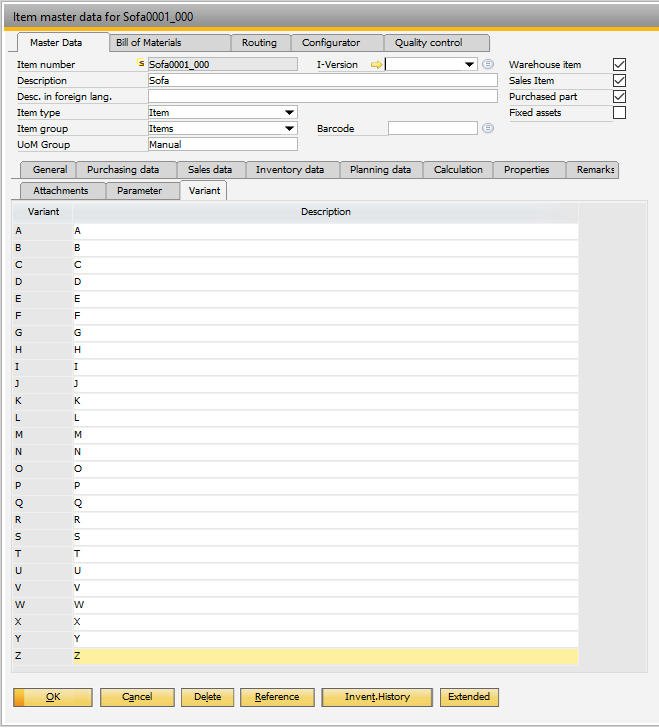659x728 pixels.
Task: Uncheck the Sales Item checkbox
Action: pyautogui.click(x=619, y=81)
